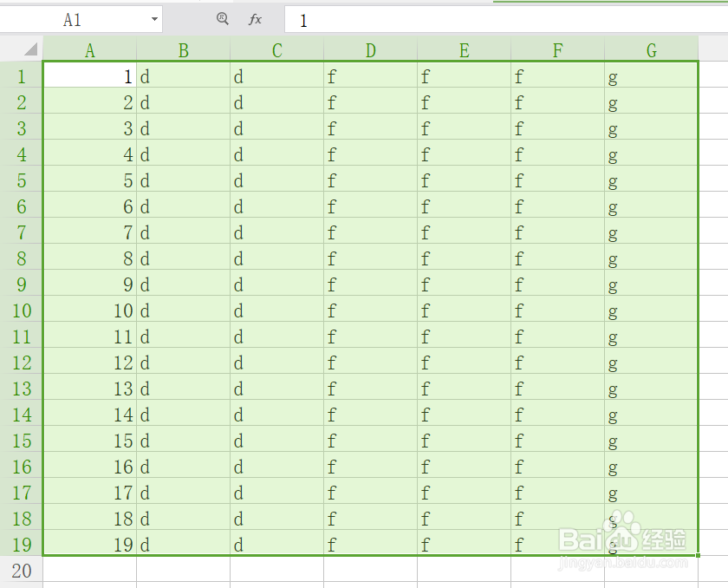Select column C header
The image size is (728, 588).
point(276,50)
